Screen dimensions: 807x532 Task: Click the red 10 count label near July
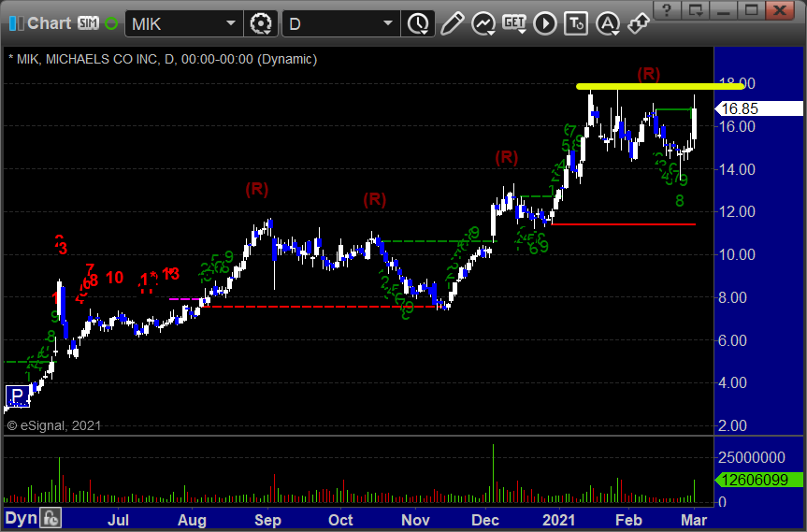[115, 278]
